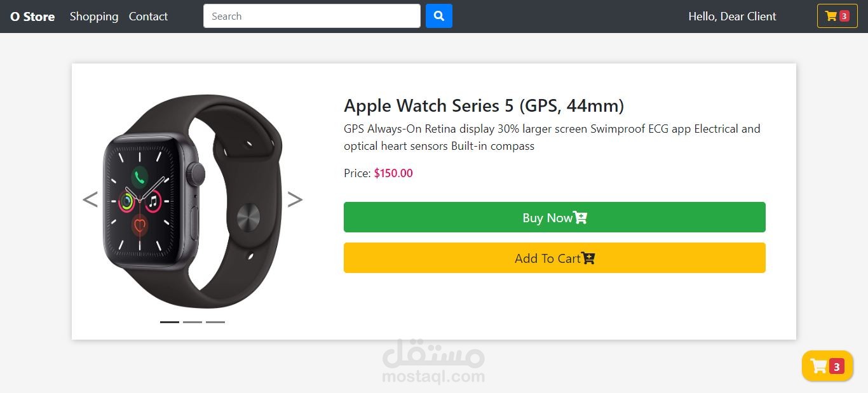Show the next product image
Viewport: 868px width, 393px height.
tap(295, 199)
